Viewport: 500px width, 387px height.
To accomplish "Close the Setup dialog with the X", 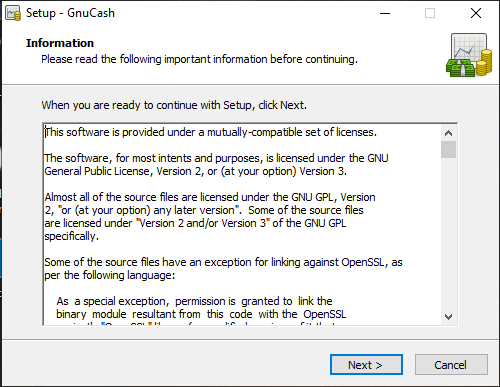I will point(476,13).
